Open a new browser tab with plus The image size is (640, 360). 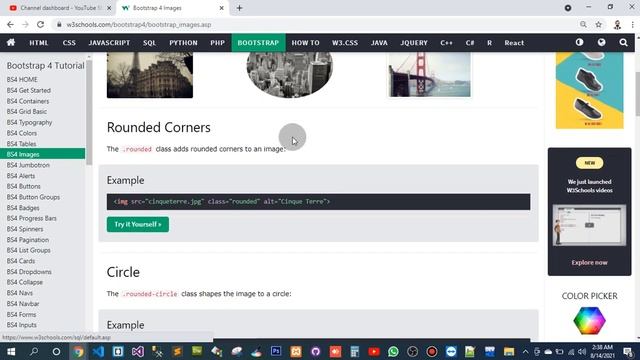tap(240, 8)
